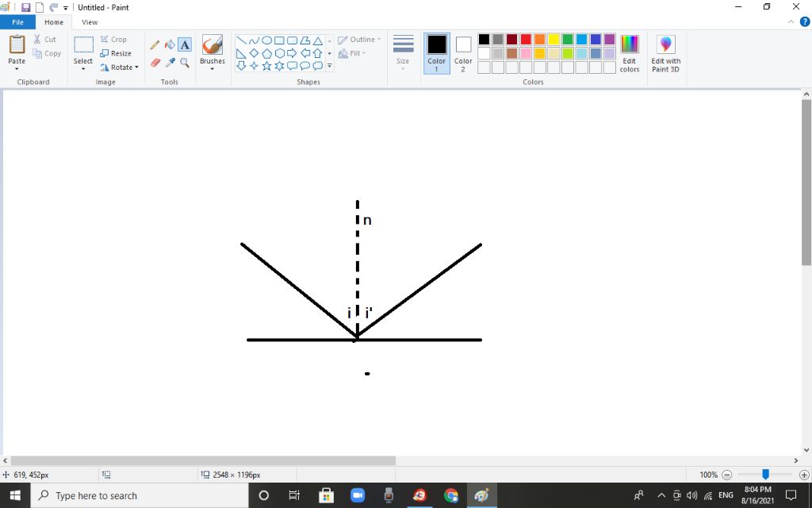This screenshot has width=812, height=508.
Task: Click Edit with Paint 3D
Action: coord(666,53)
